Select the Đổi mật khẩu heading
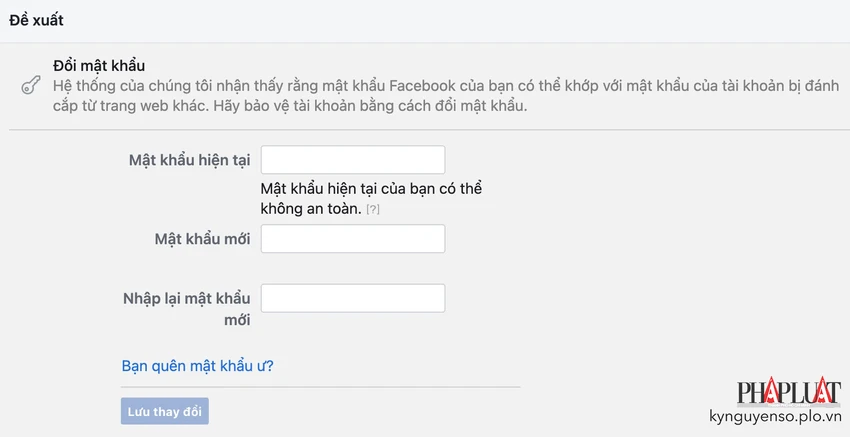Screen dimensions: 850x437 pyautogui.click(x=99, y=66)
